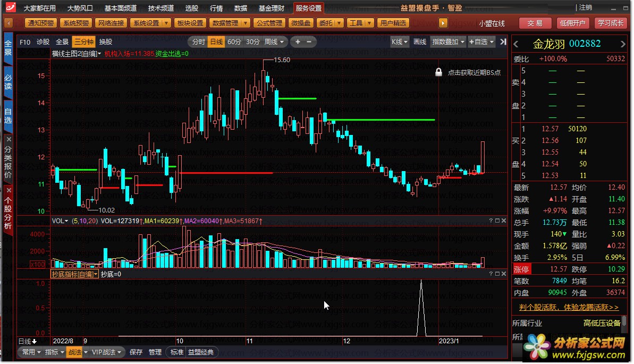Open 大家都在用 menu
634x364 pixels.
(x=40, y=7)
